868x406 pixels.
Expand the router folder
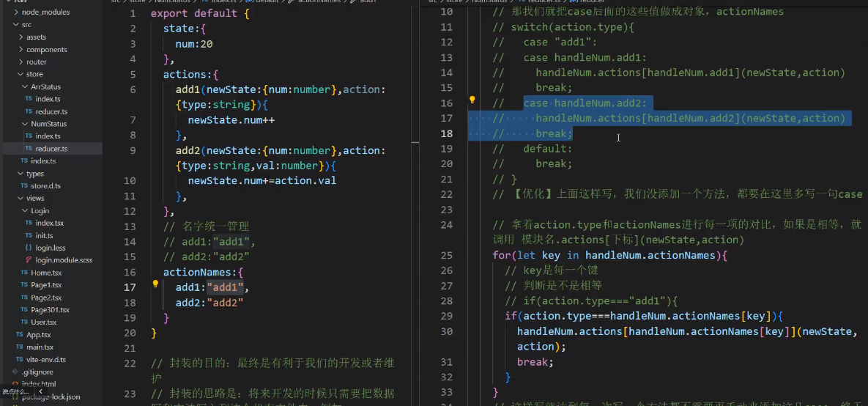pos(21,62)
